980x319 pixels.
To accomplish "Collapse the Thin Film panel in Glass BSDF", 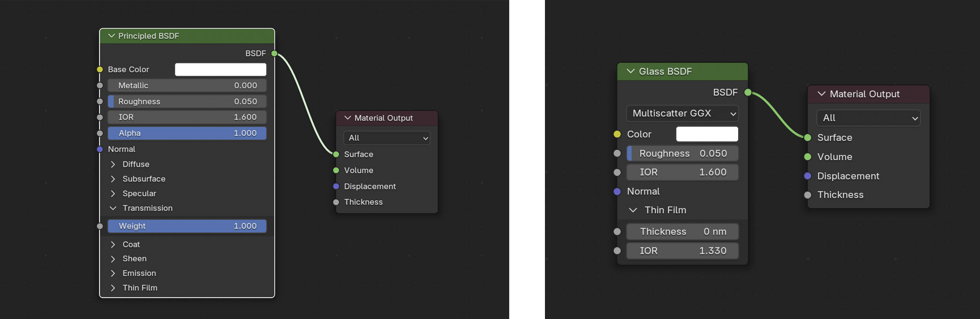I will [x=633, y=210].
